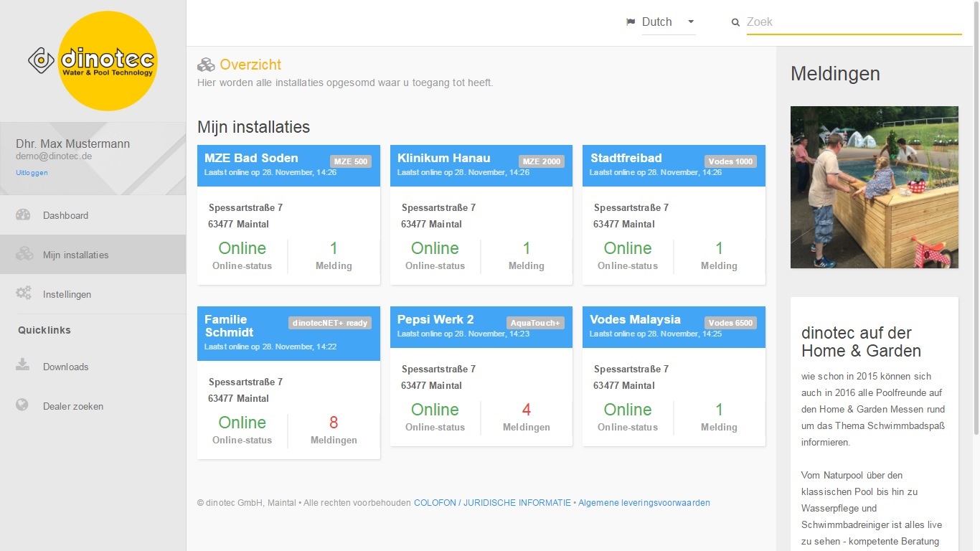Click the Mijn installaties cubes icon
Viewport: 980px width, 551px height.
(24, 254)
